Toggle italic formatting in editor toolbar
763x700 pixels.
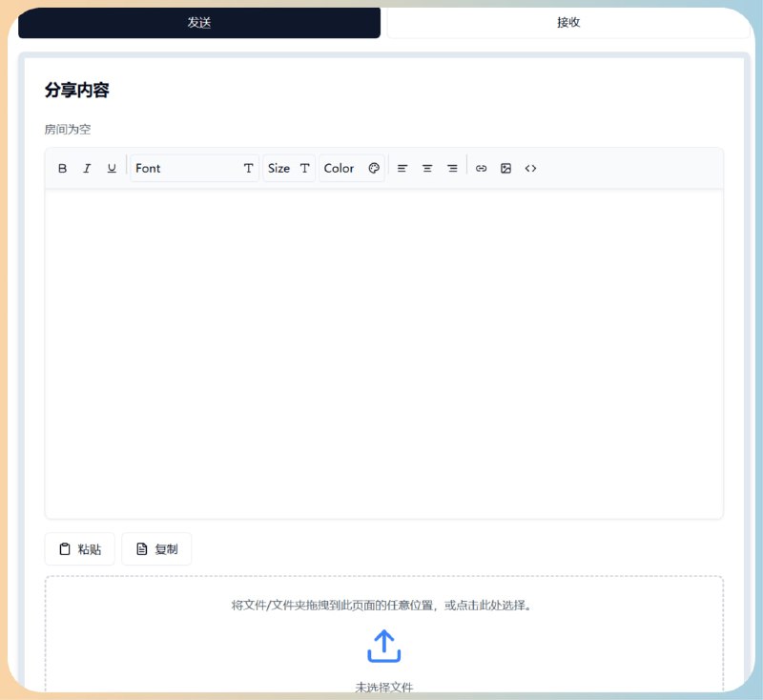[x=87, y=168]
